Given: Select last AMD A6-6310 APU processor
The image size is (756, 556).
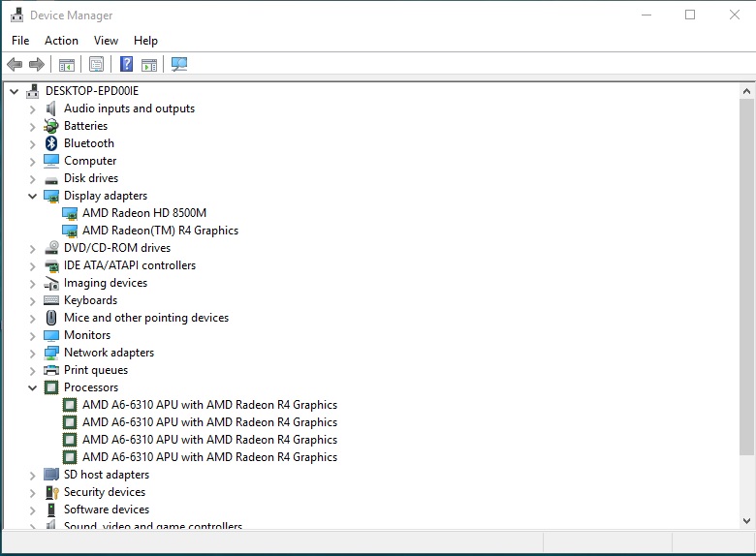Looking at the screenshot, I should [209, 457].
